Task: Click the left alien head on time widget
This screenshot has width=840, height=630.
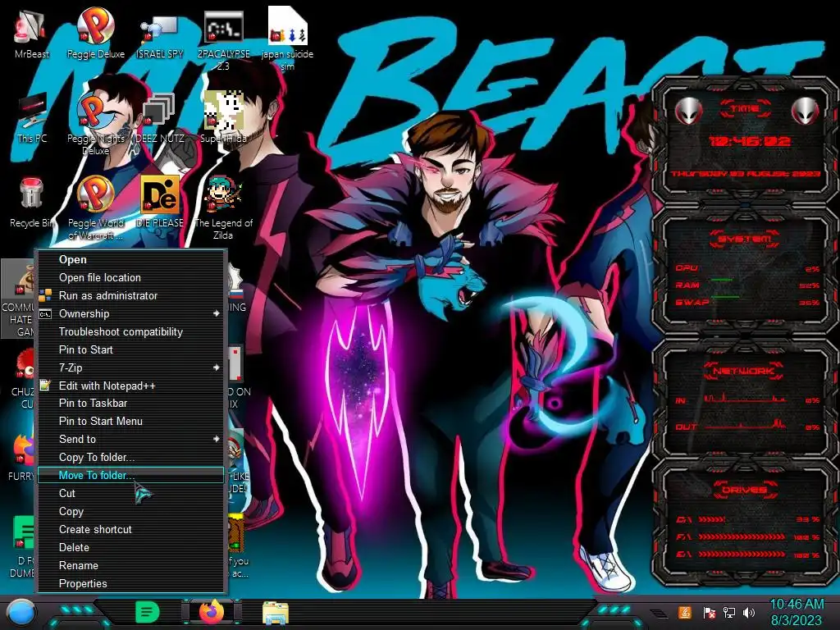Action: point(689,111)
